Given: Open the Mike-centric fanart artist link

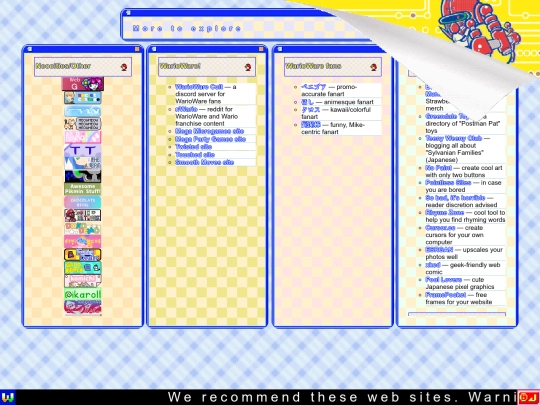Looking at the screenshot, I should click(311, 124).
